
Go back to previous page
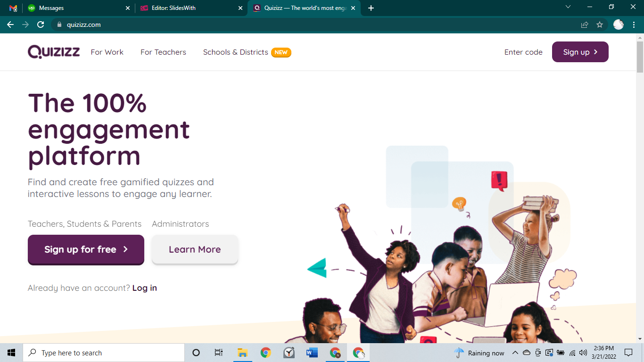pos(10,25)
